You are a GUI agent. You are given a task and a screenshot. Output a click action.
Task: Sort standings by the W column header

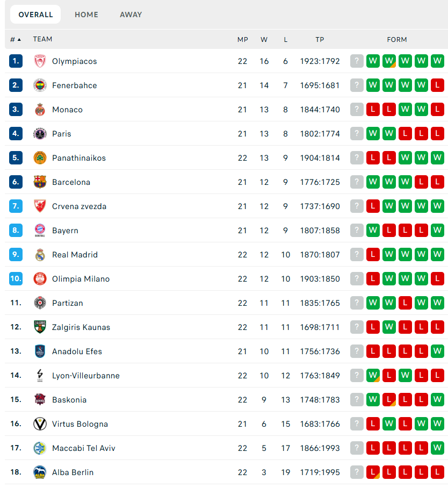pyautogui.click(x=264, y=39)
